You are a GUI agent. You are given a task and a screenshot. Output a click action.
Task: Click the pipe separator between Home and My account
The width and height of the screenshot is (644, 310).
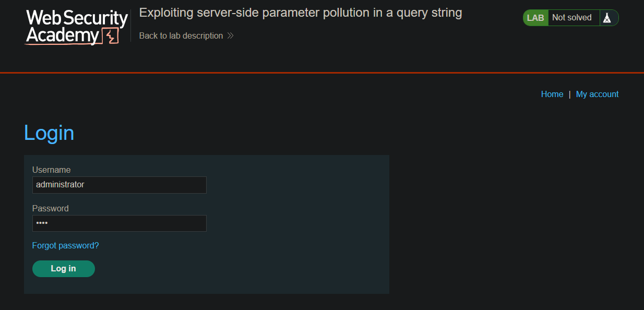570,94
